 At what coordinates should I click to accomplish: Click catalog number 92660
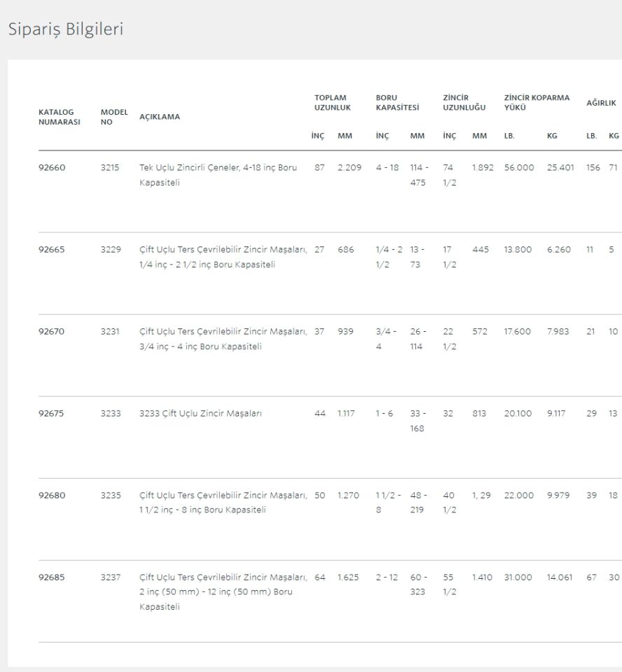(x=51, y=168)
